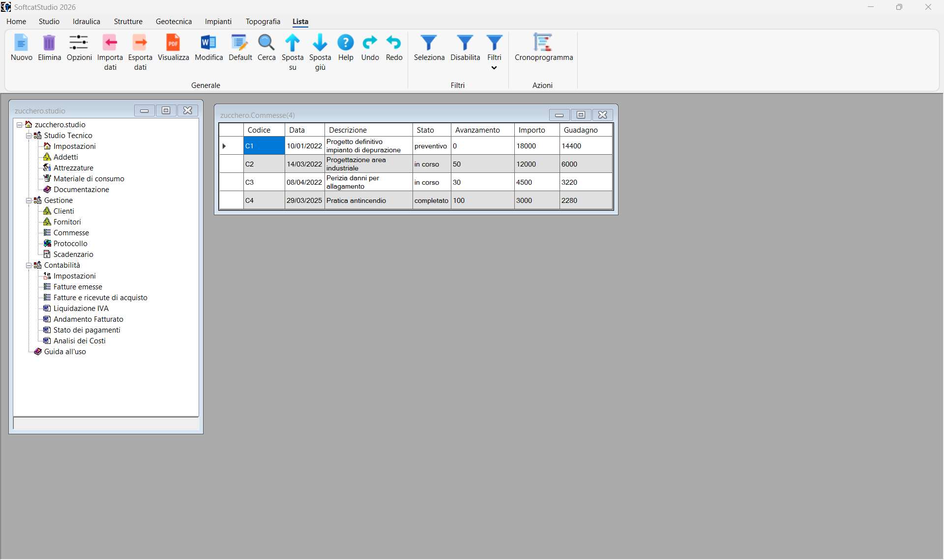Image resolution: width=944 pixels, height=560 pixels.
Task: Collapse the Contabilità branch
Action: click(29, 265)
